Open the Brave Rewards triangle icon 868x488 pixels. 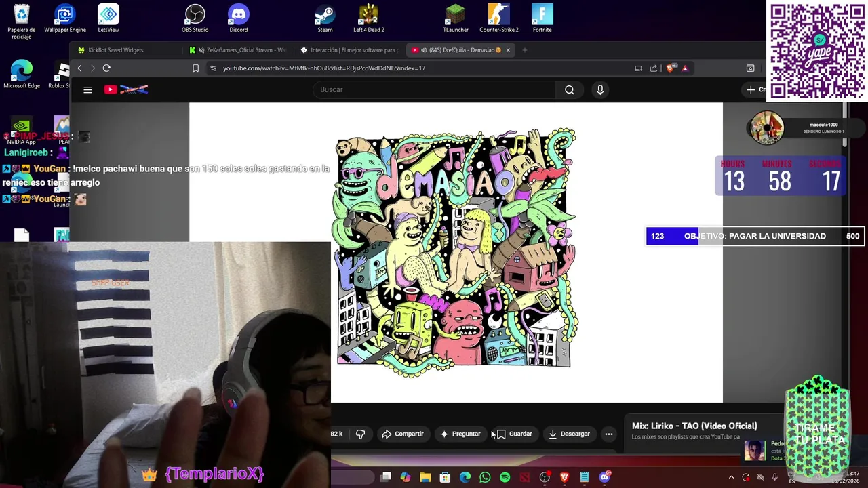(685, 68)
